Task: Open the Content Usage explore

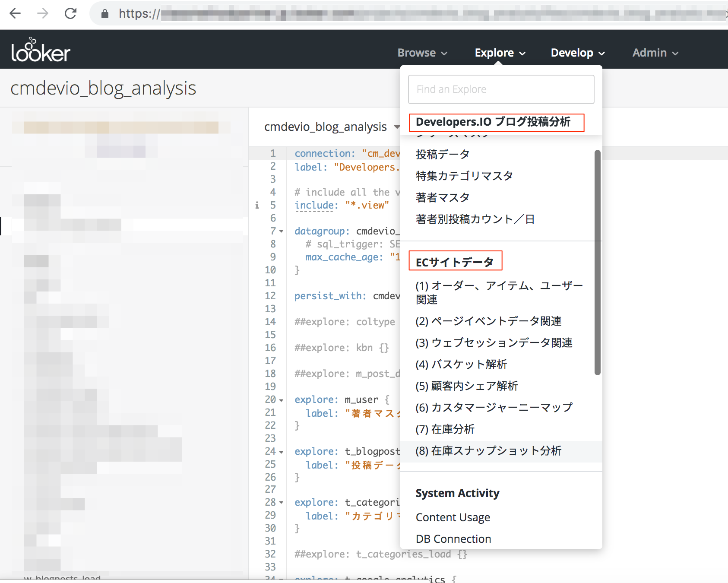Action: (x=453, y=517)
